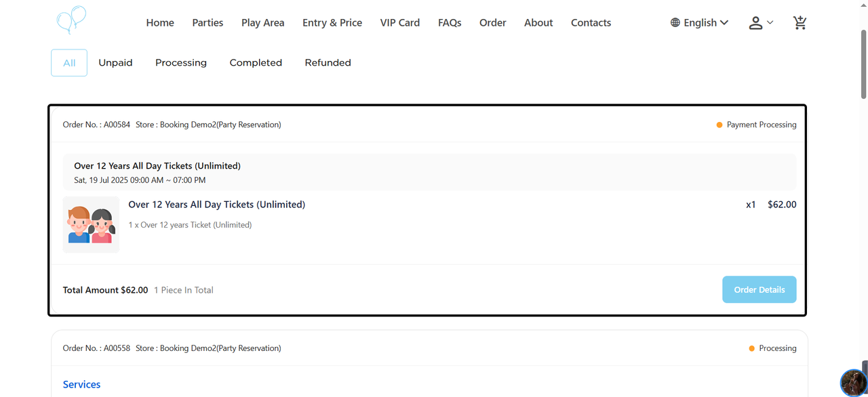Expand the English language dropdown
Viewport: 868px width, 397px height.
tap(706, 22)
